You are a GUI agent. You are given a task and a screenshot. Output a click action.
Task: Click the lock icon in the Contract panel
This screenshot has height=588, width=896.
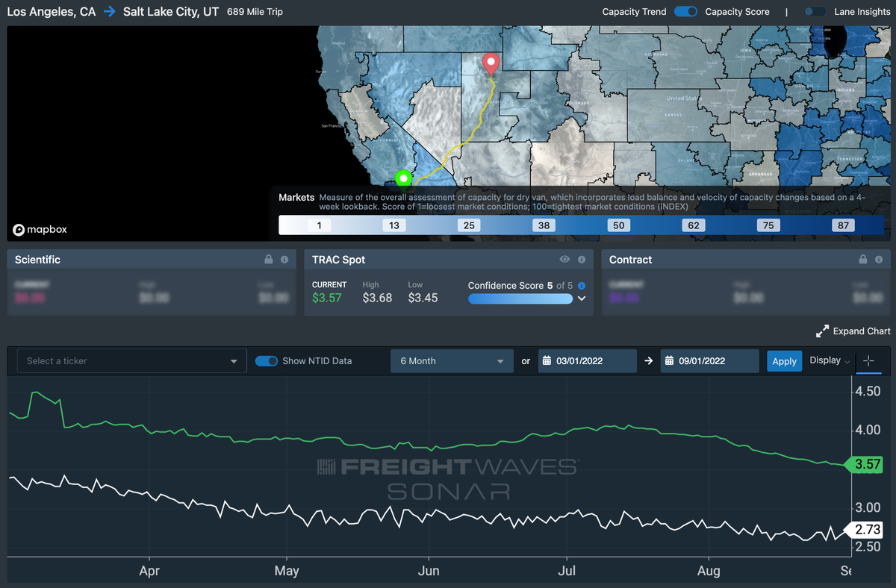point(863,260)
